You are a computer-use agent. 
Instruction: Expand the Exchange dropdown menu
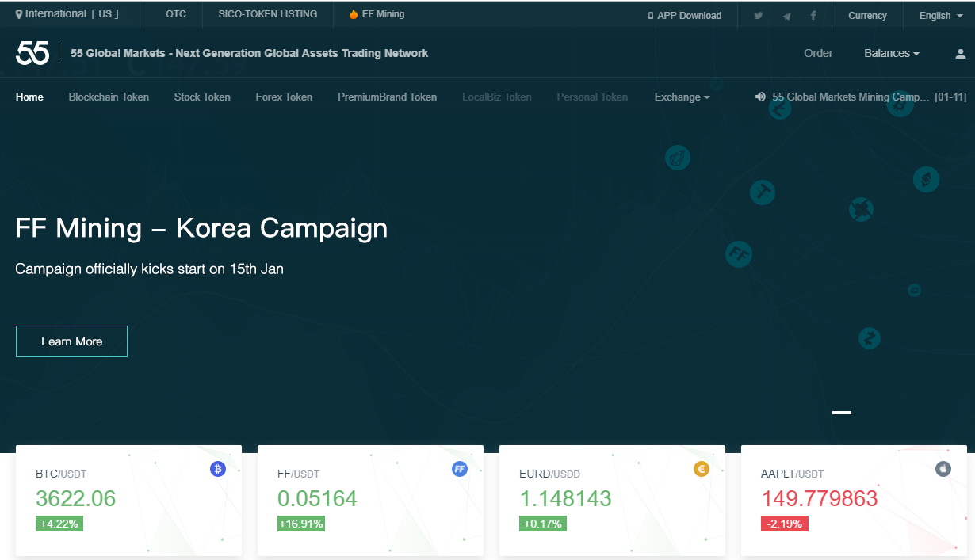pyautogui.click(x=682, y=97)
